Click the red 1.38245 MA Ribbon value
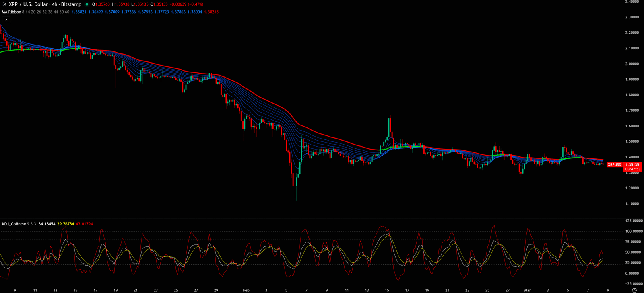The width and height of the screenshot is (644, 293). coord(211,12)
